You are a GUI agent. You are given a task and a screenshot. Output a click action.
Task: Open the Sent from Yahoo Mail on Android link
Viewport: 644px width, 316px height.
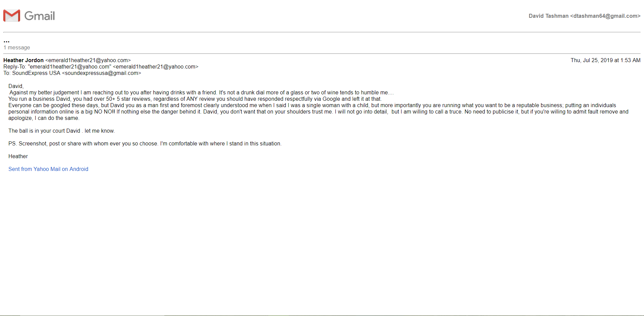point(48,169)
